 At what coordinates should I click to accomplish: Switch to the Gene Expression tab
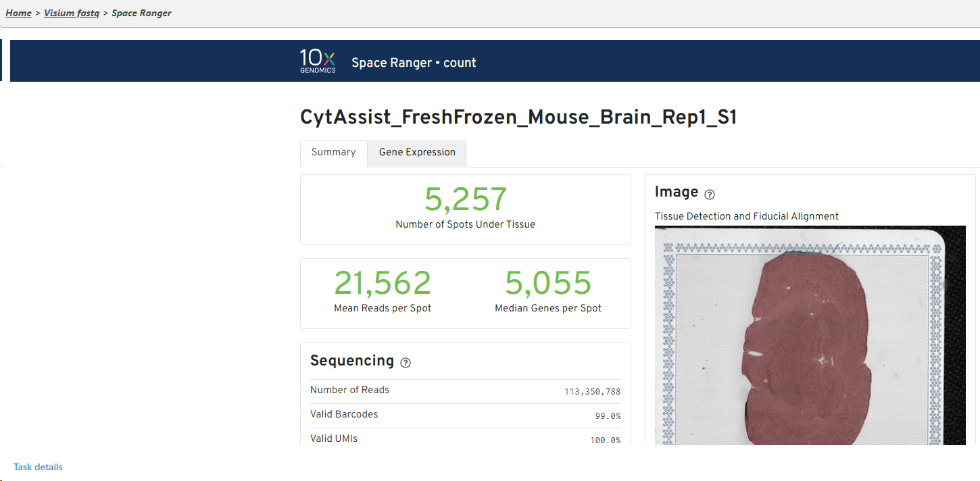(x=417, y=153)
